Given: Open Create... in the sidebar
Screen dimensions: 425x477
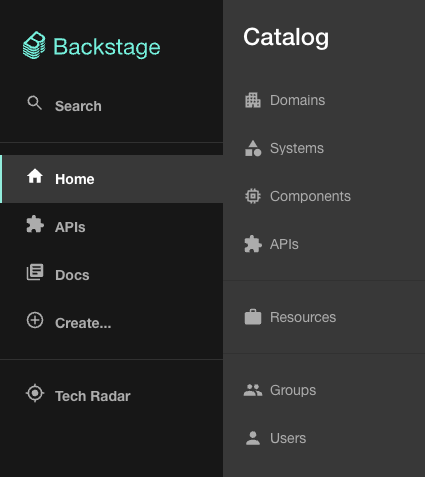Looking at the screenshot, I should [111, 323].
